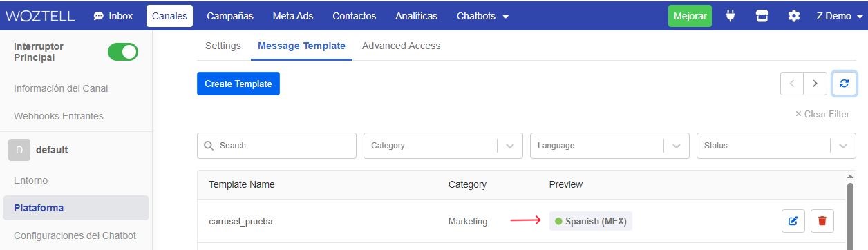Toggle the Interruptor Principal switch
This screenshot has height=250, width=868.
[x=123, y=52]
